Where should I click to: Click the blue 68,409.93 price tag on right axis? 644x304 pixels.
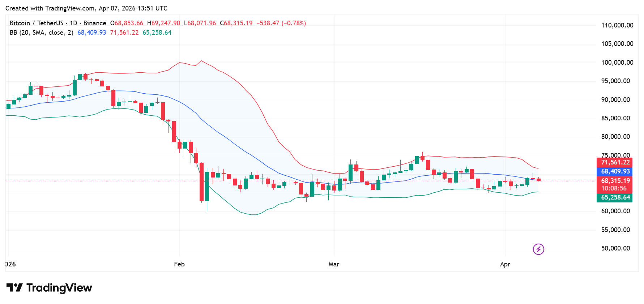point(615,171)
